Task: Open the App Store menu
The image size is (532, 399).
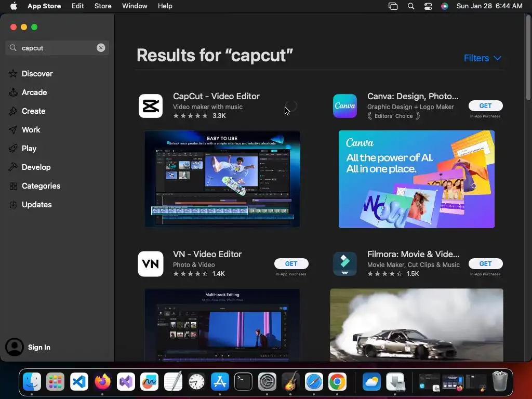Action: click(44, 6)
